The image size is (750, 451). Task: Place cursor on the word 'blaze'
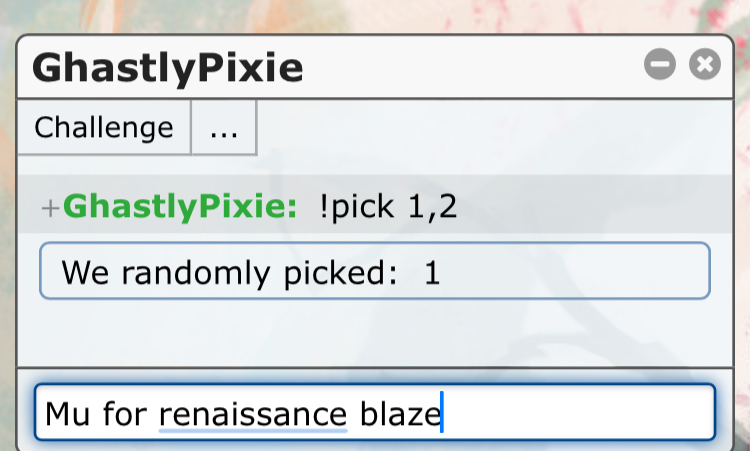[398, 414]
